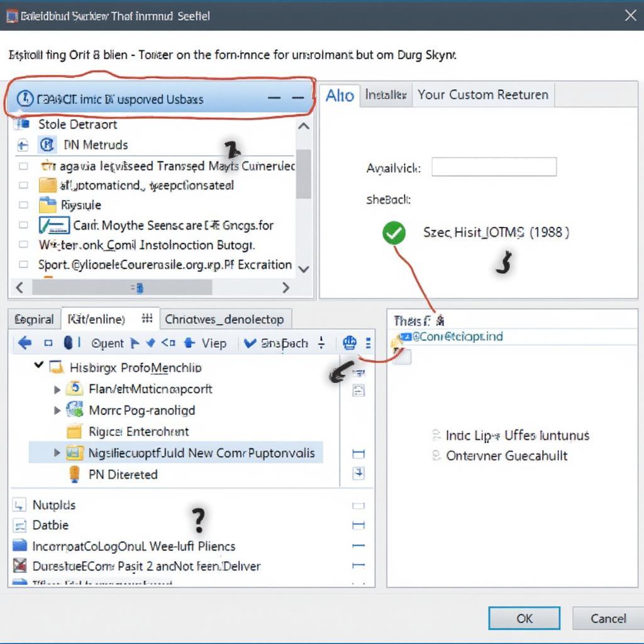644x644 pixels.
Task: Click the vertical scrollbar thumb in top list
Action: point(304,174)
